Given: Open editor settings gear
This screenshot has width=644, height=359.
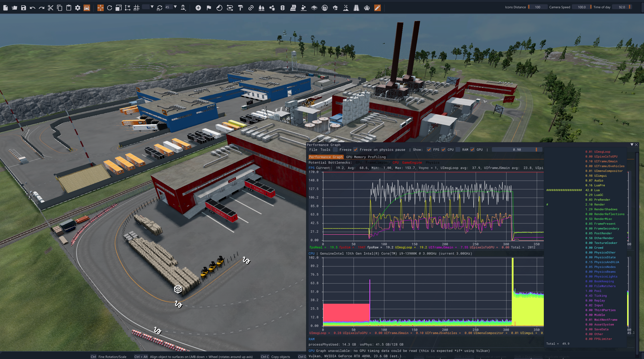Looking at the screenshot, I should click(x=78, y=8).
